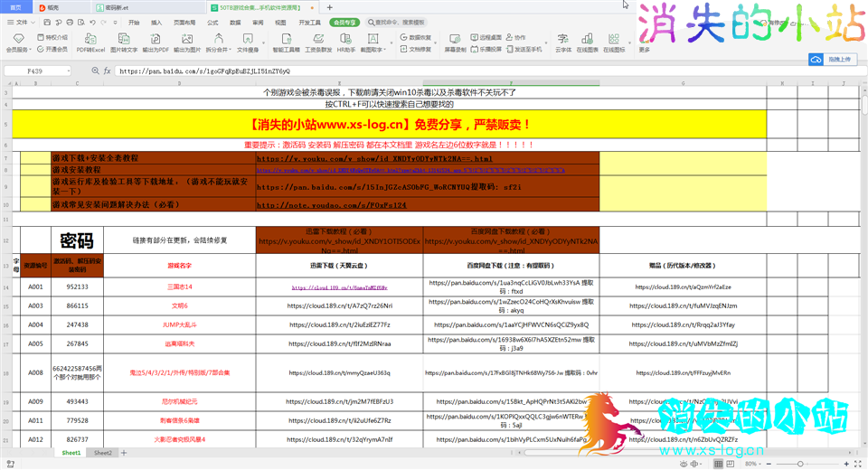Screen dimensions: 868x470
Task: Open the 文件 menu dropdown
Action: click(22, 23)
